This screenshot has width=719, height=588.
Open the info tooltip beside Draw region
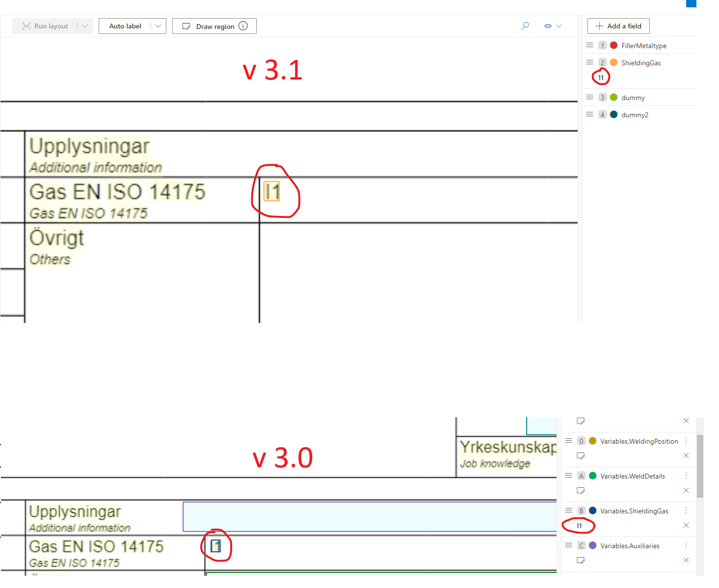click(244, 26)
